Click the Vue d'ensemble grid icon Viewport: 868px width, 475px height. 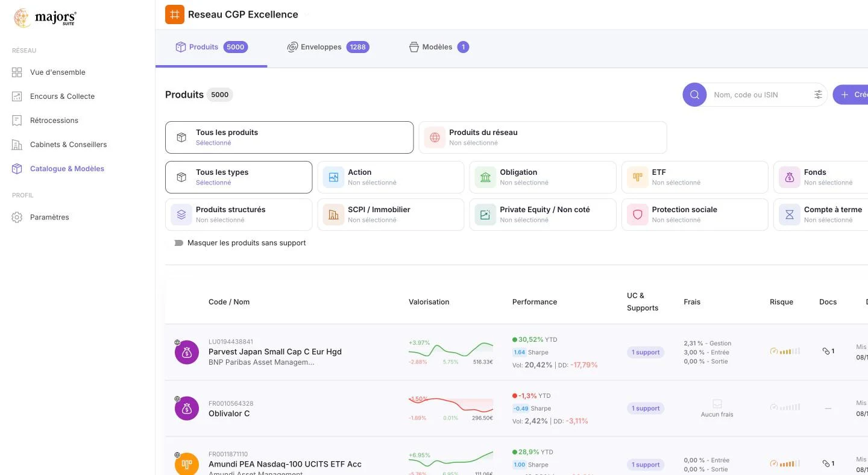coord(17,72)
